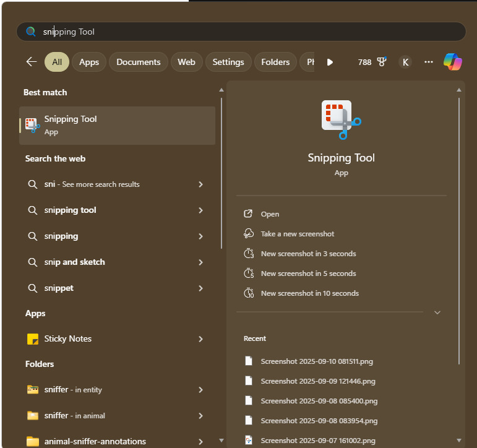Open the Sticky Notes app result
Viewport: 477px width, 448px height.
point(117,338)
